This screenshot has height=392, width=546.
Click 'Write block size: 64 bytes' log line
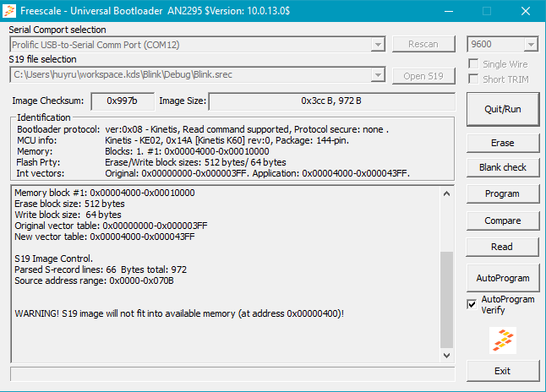(x=68, y=215)
